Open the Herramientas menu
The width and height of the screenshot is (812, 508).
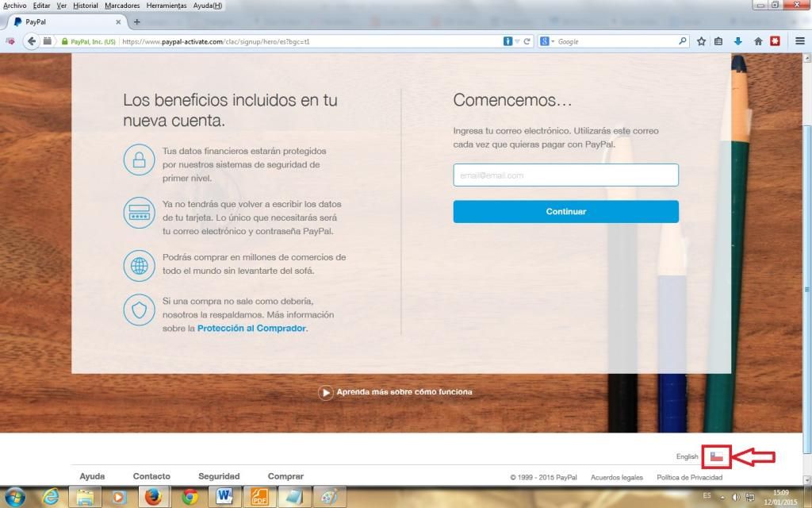[167, 6]
